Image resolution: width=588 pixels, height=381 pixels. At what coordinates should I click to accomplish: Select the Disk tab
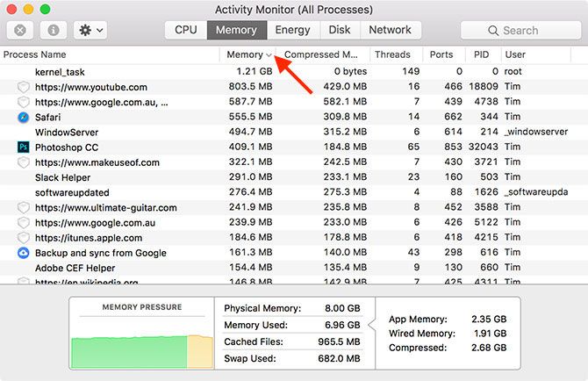tap(340, 30)
